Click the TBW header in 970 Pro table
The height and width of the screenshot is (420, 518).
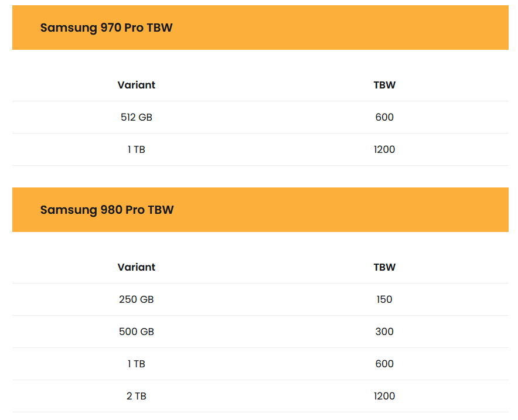pos(384,85)
